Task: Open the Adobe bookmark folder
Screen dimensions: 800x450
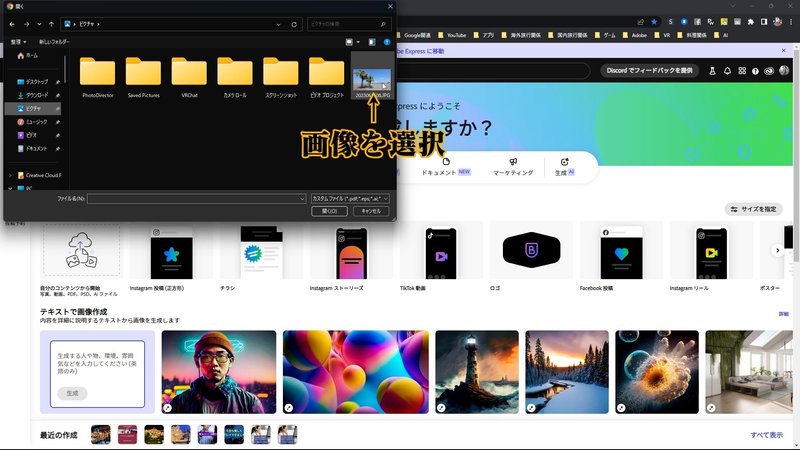Action: click(635, 35)
